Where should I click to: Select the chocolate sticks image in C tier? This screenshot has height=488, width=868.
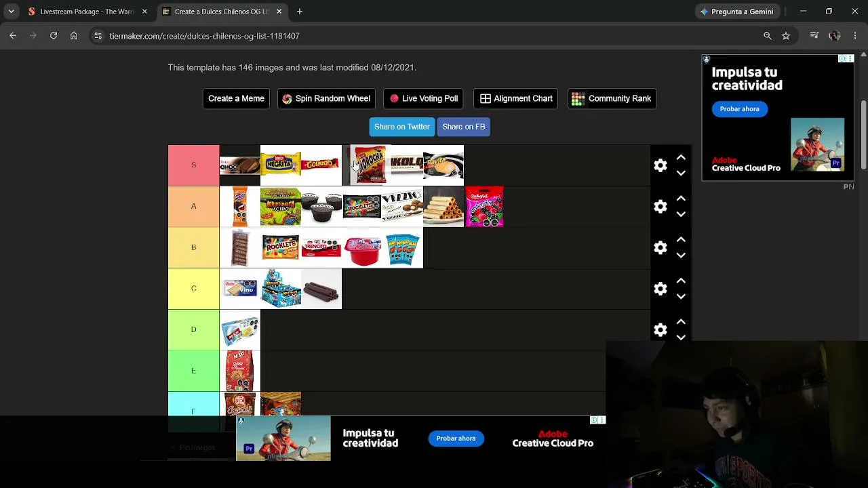[321, 289]
